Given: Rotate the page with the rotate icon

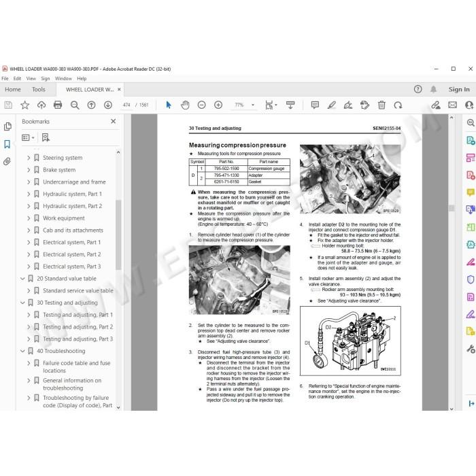Looking at the screenshot, I should point(398,105).
